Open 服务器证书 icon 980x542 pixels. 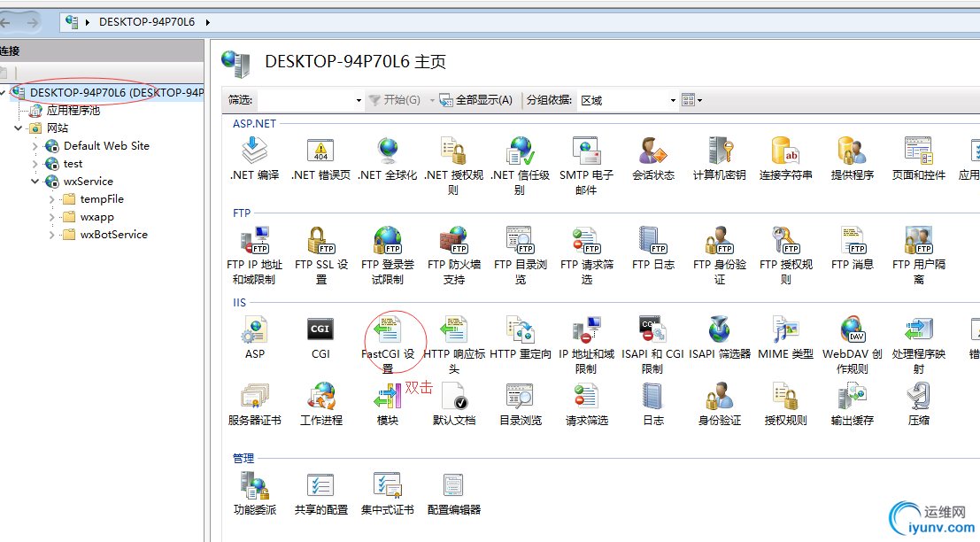pyautogui.click(x=254, y=397)
